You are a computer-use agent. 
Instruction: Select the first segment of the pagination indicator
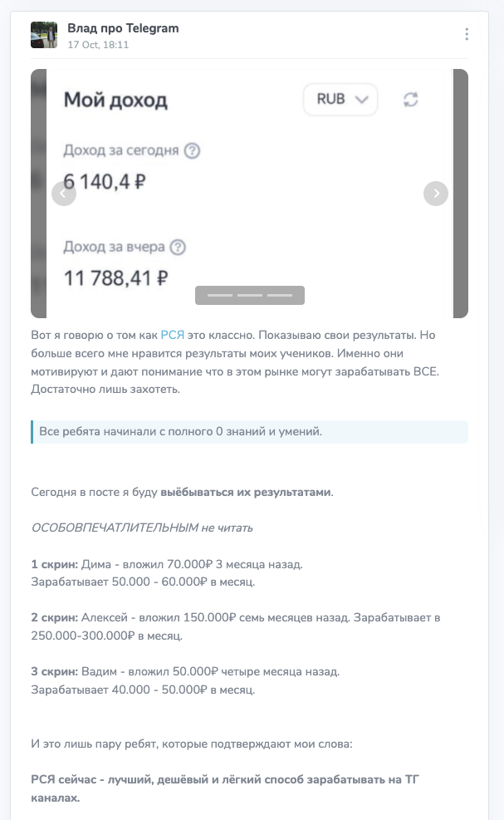coord(221,295)
